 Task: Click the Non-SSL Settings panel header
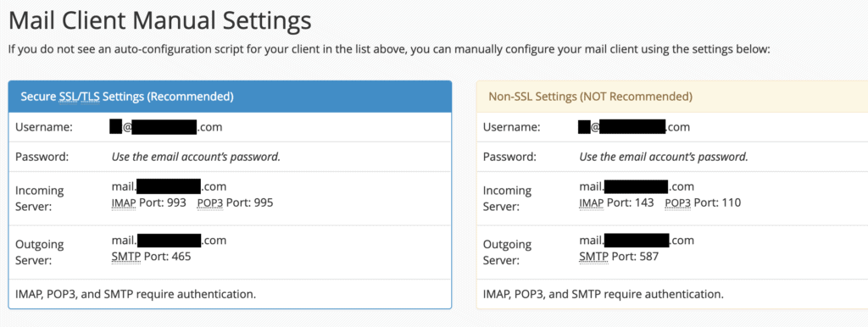pos(672,97)
